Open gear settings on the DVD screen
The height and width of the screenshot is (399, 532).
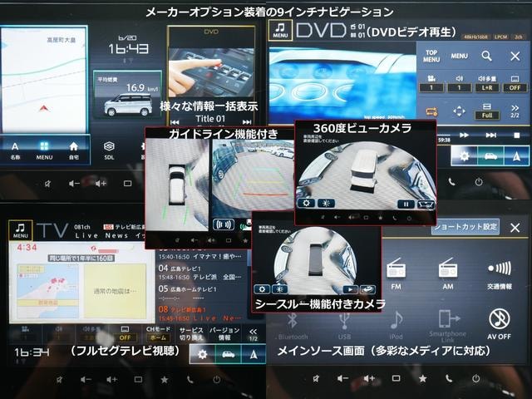464,155
